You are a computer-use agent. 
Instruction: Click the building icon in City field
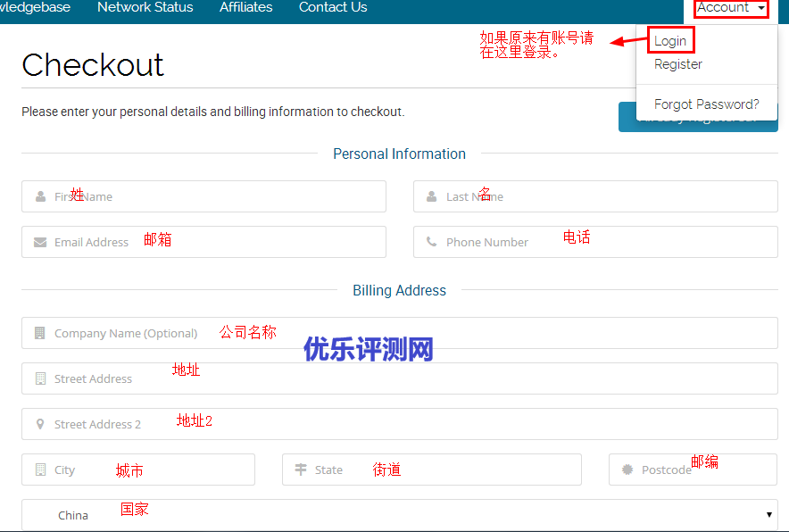[41, 470]
